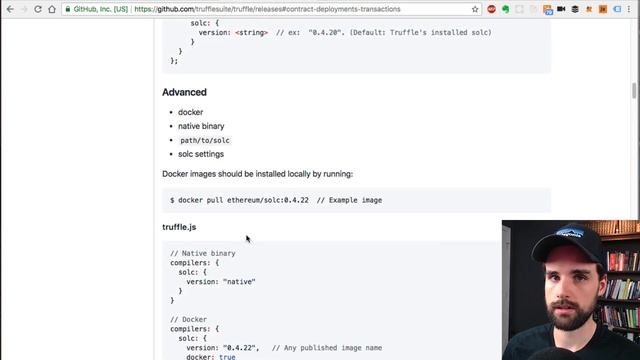This screenshot has width=640, height=360.
Task: Click the 'docker: true' code line
Action: (211, 357)
